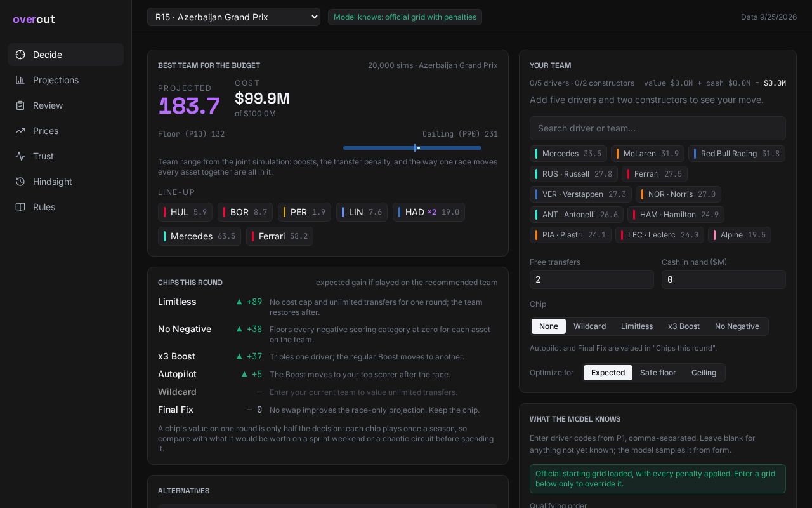This screenshot has width=812, height=508.
Task: Click the Free transfers input field
Action: point(592,279)
